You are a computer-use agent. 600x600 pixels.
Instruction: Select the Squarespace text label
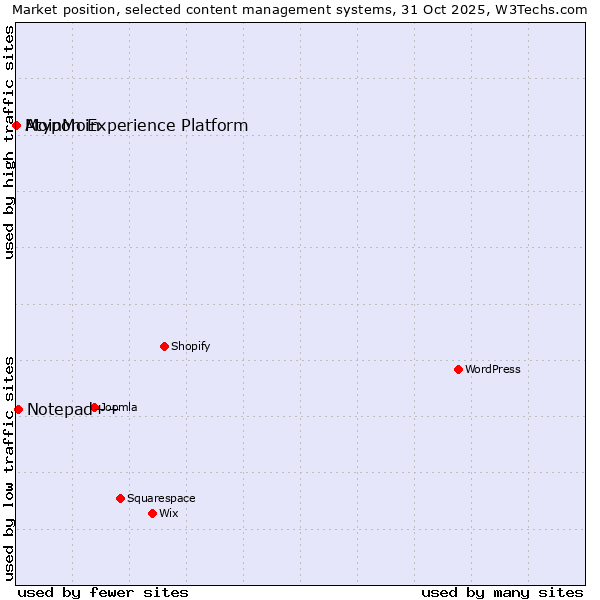pos(161,498)
